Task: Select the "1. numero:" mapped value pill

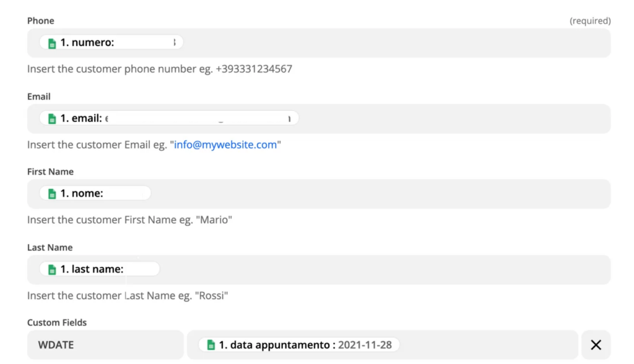Action: coord(111,43)
